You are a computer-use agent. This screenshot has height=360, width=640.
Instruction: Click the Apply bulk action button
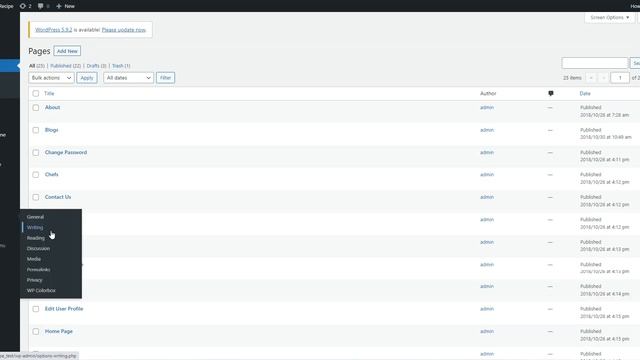coord(87,78)
